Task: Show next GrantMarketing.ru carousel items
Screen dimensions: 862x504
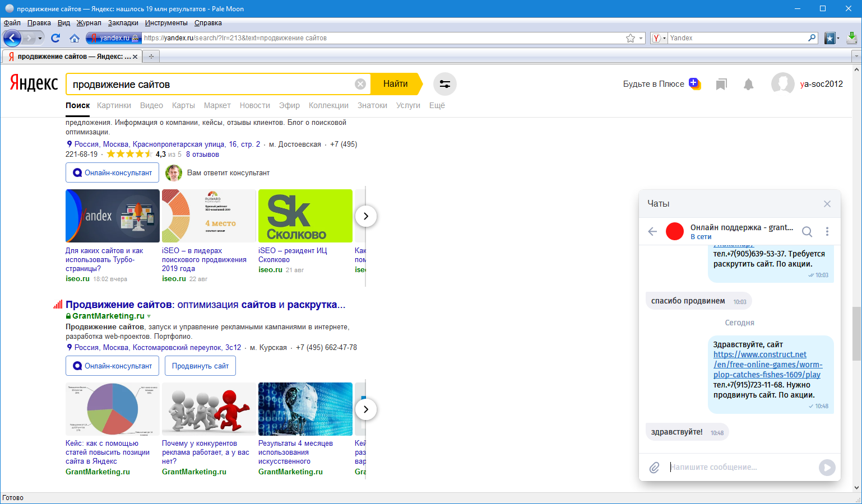Action: 366,409
